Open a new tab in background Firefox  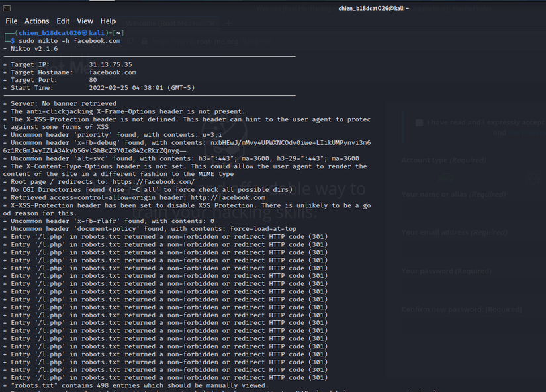(228, 23)
